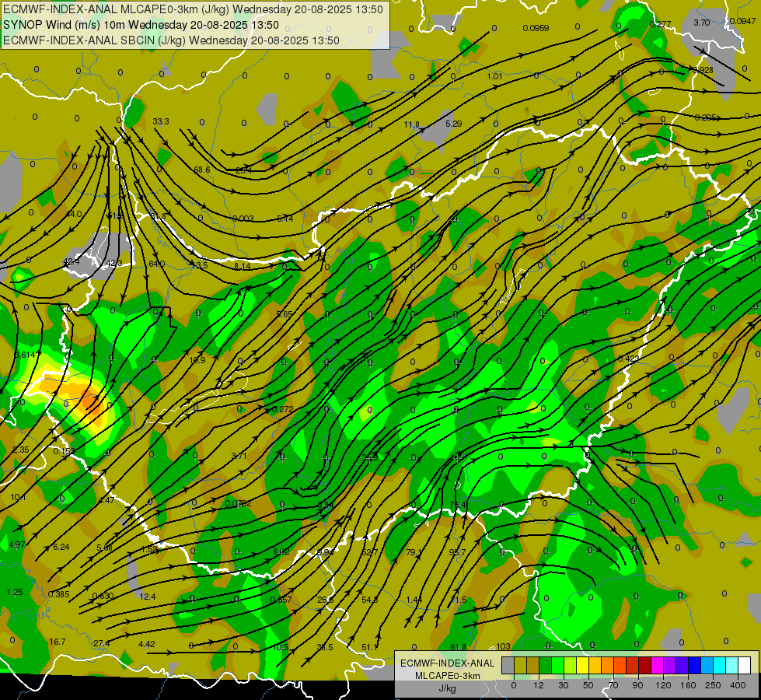
Task: Click the SBCIN title line at top
Action: pos(171,40)
